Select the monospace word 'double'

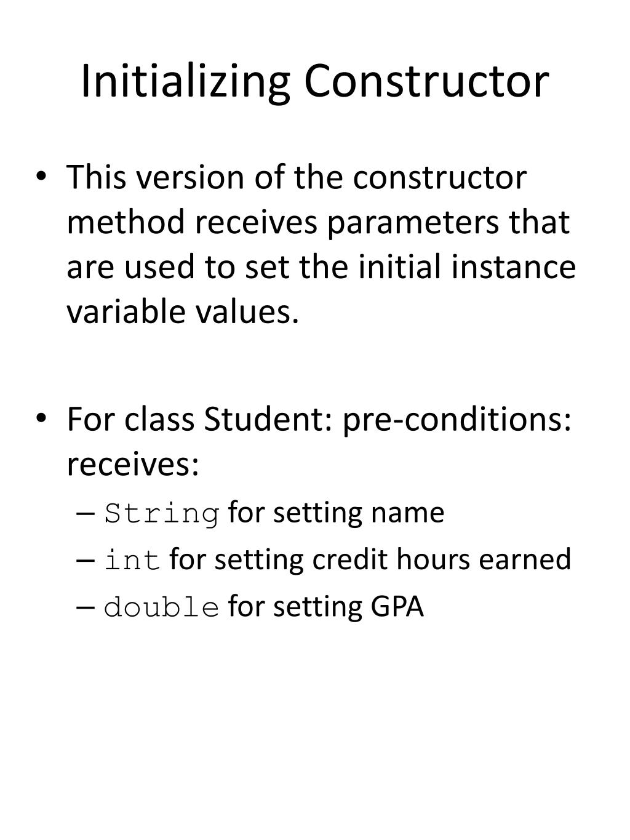162,607
